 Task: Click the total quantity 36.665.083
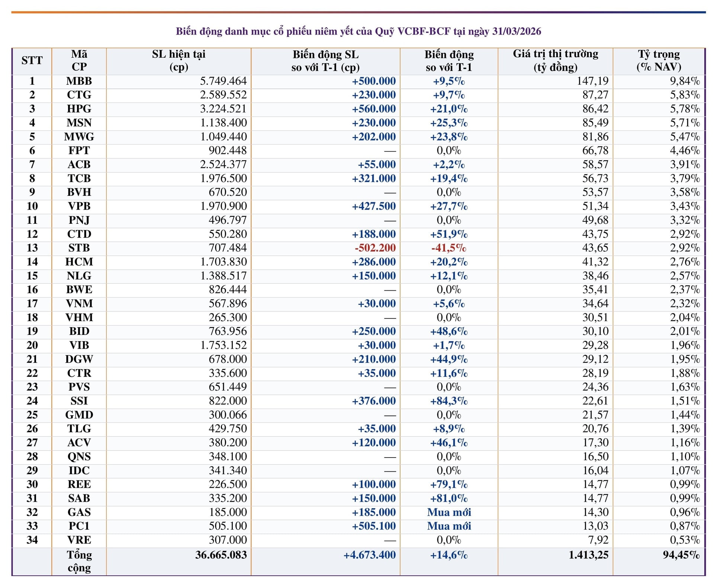pos(221,555)
